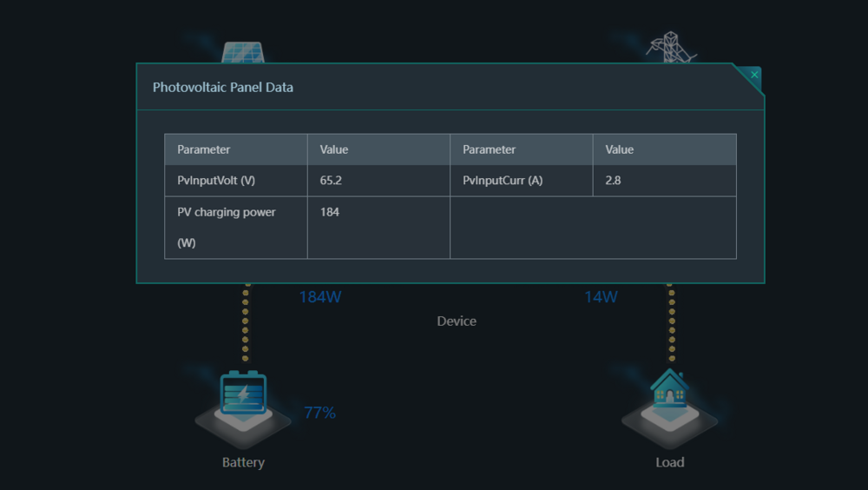Click the grid power tower icon
868x490 pixels.
pos(671,47)
